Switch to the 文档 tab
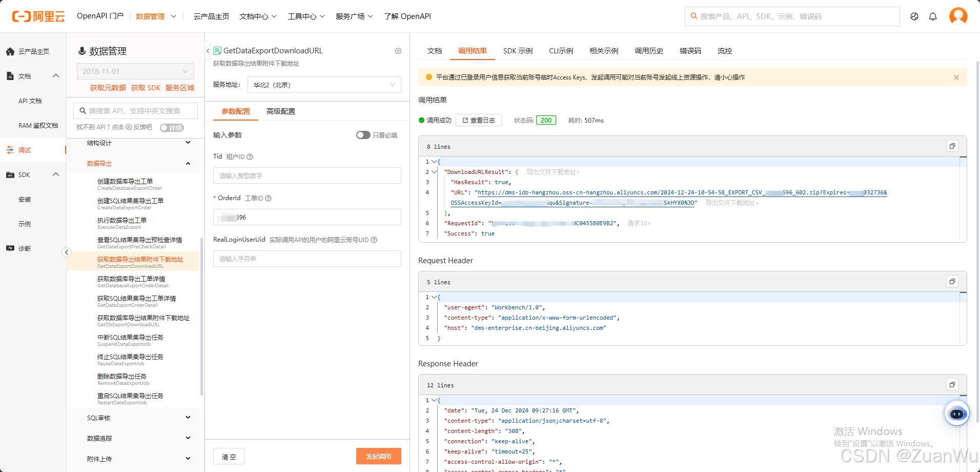 (435, 51)
